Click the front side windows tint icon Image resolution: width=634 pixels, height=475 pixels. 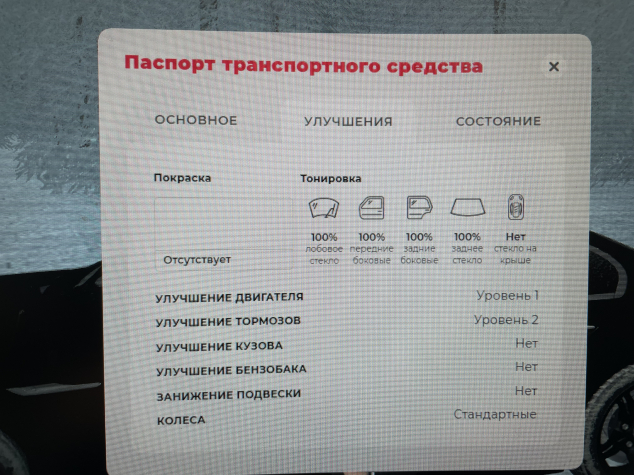(372, 207)
